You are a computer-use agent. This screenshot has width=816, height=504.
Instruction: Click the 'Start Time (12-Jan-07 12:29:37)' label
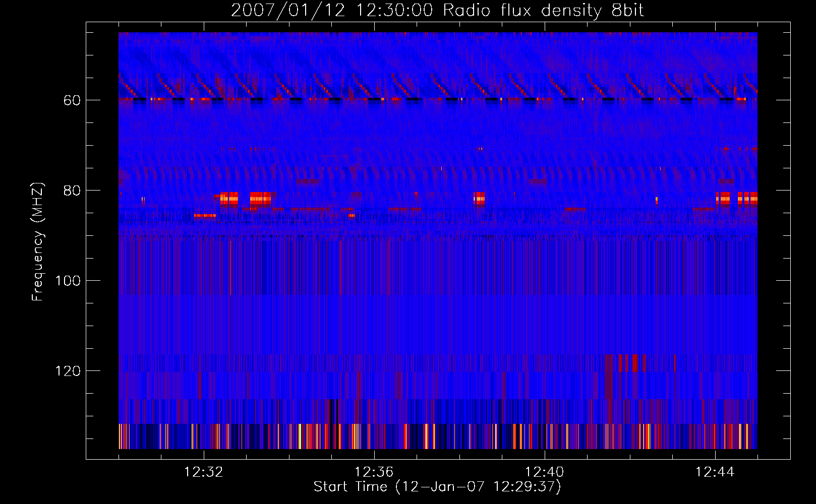coord(437,487)
